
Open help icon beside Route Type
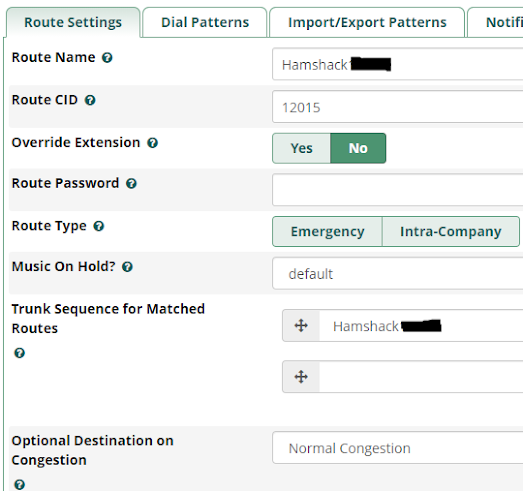click(x=99, y=226)
